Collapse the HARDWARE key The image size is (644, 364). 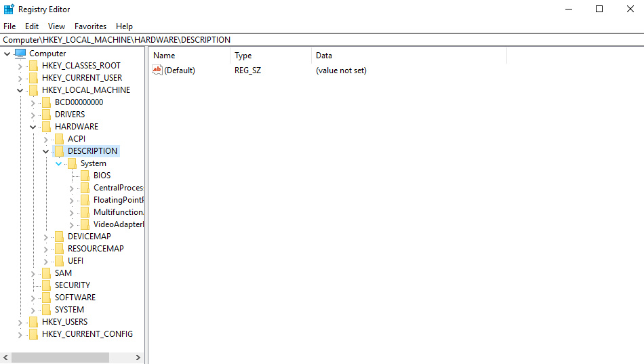[x=33, y=127]
